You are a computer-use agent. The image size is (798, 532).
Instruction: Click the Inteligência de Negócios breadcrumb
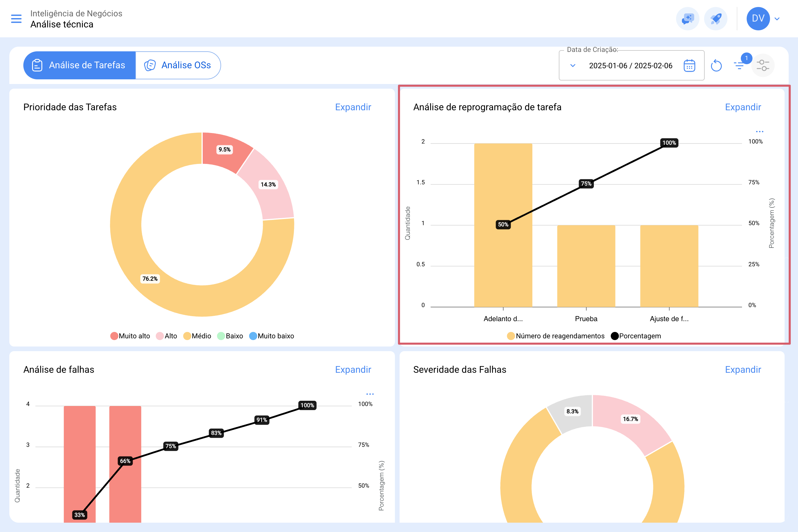point(76,13)
